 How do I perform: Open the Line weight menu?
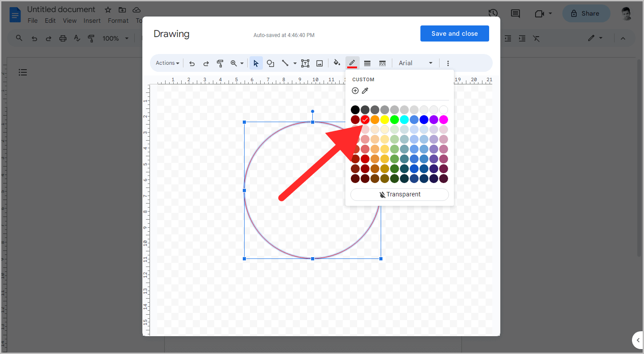[367, 63]
